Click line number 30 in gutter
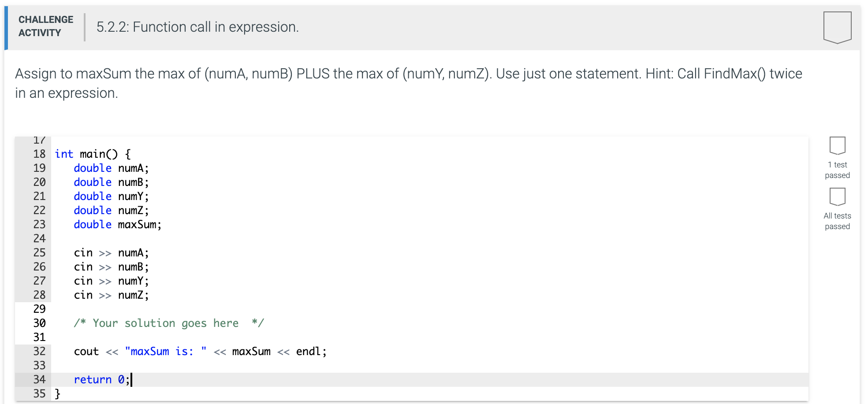Screen dimensions: 868x404 39,323
